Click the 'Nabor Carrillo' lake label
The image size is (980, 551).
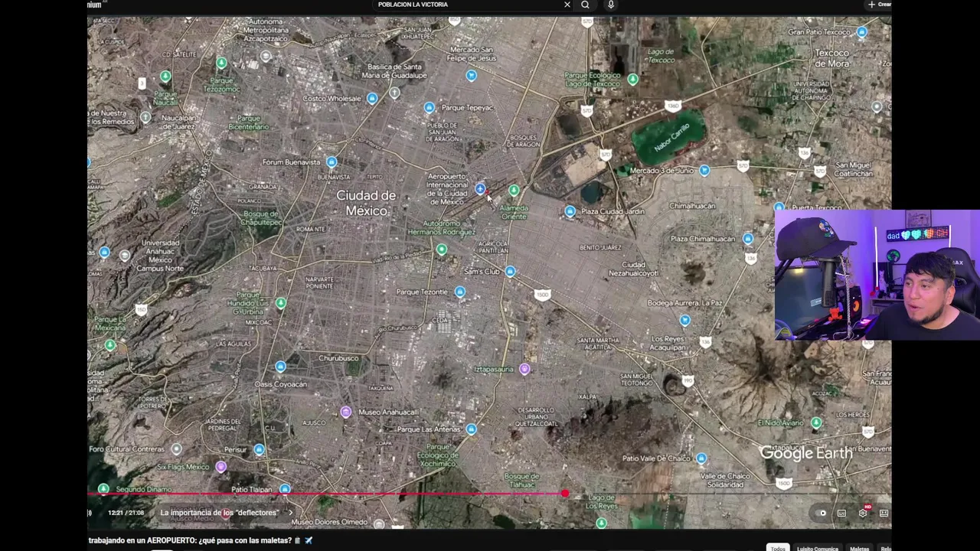point(671,137)
